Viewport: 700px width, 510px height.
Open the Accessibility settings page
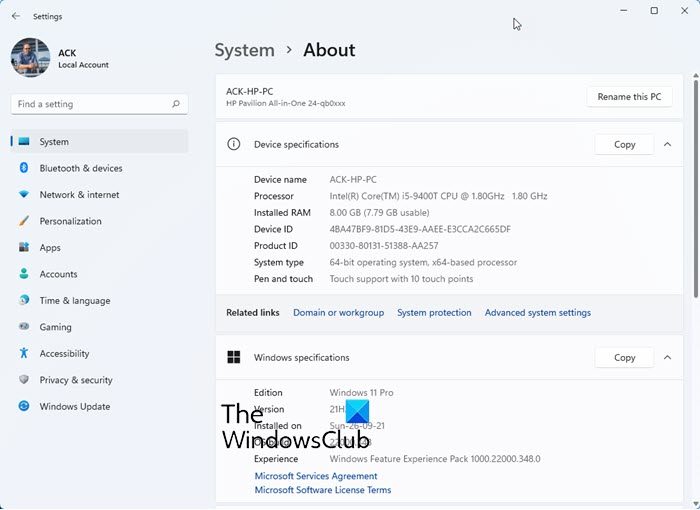pos(99,354)
